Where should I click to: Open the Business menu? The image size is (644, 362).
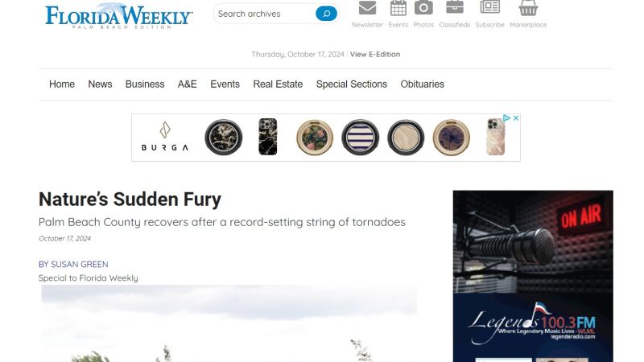[145, 84]
